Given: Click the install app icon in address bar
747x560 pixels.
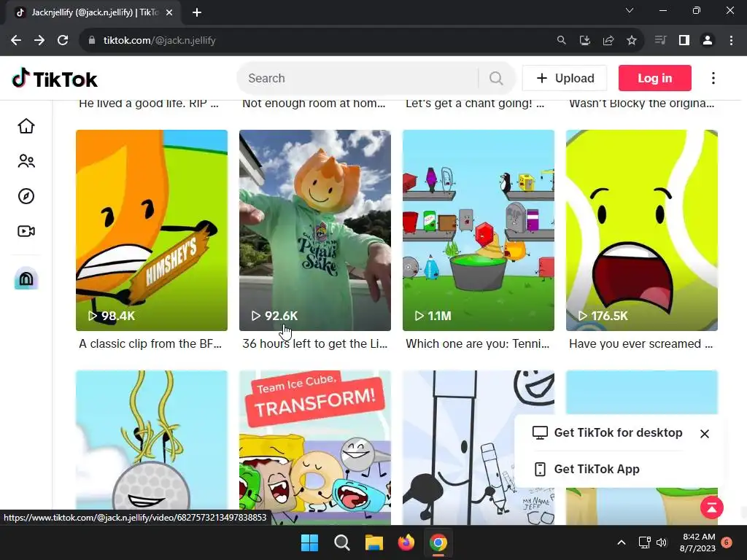Looking at the screenshot, I should tap(585, 41).
